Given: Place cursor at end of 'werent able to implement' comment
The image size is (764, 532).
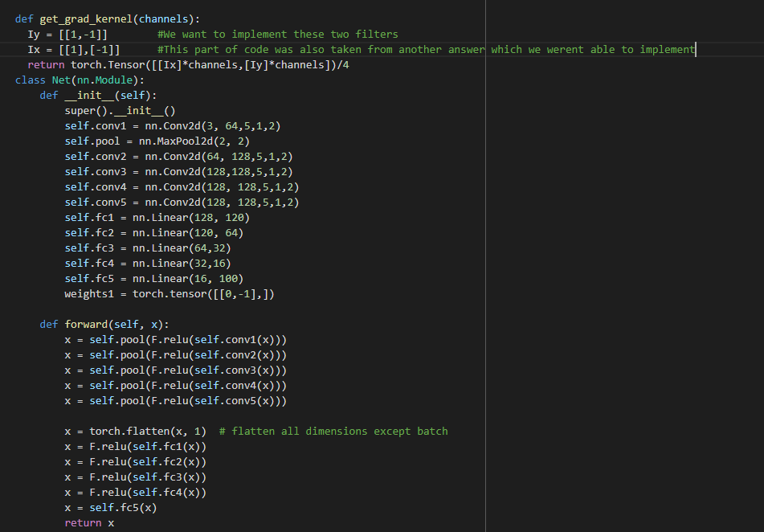Looking at the screenshot, I should [695, 49].
